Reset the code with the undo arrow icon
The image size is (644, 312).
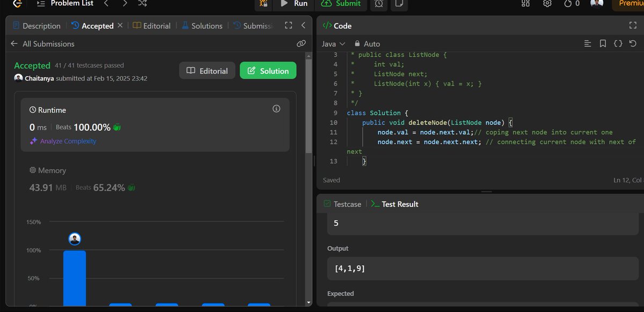pyautogui.click(x=633, y=43)
